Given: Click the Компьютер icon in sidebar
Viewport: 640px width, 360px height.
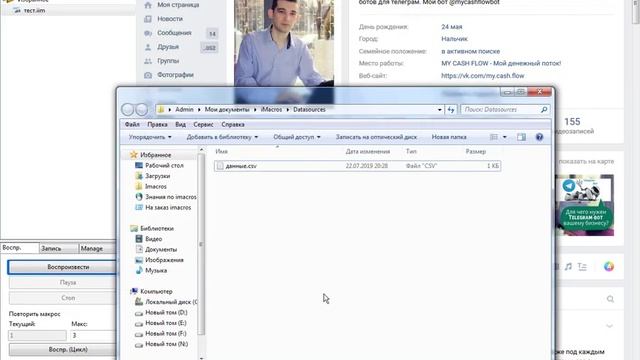Looking at the screenshot, I should pos(133,291).
